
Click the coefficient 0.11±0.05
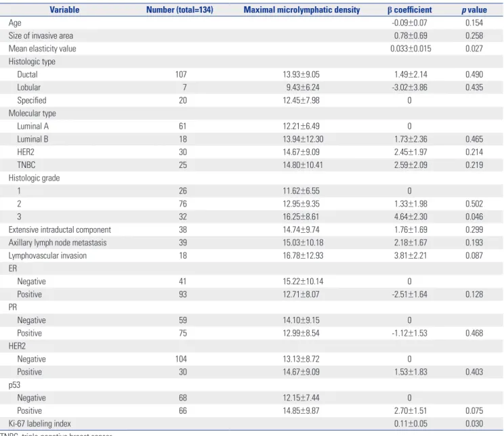pyautogui.click(x=411, y=423)
